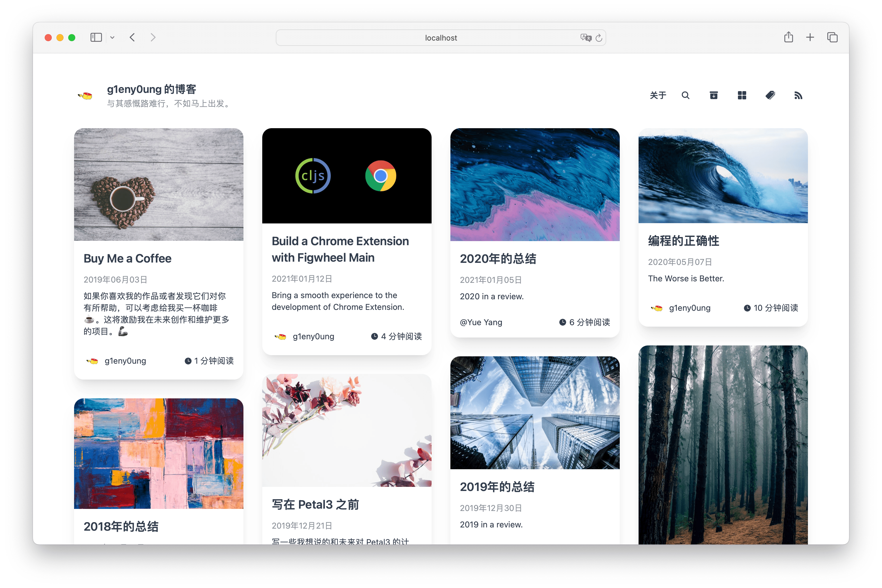882x588 pixels.
Task: Click the date 2021年01月12日
Action: tap(302, 279)
